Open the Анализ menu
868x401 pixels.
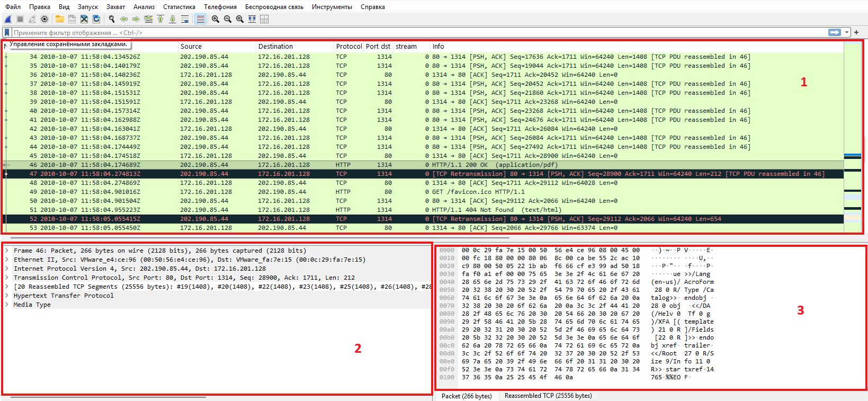(144, 7)
